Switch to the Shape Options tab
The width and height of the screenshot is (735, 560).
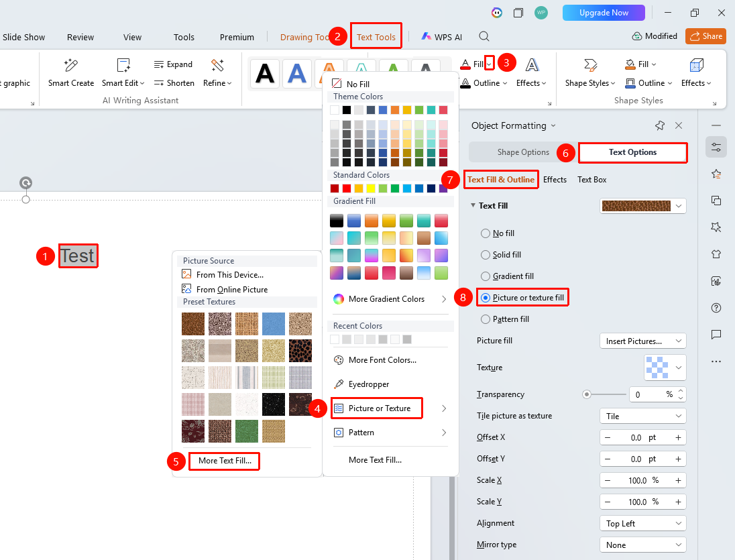tap(523, 152)
